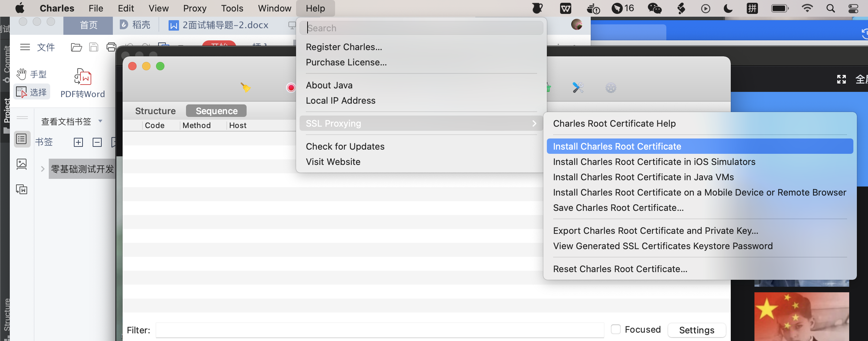The image size is (868, 341).
Task: Toggle the Do Not Disturb moon icon
Action: pos(728,8)
